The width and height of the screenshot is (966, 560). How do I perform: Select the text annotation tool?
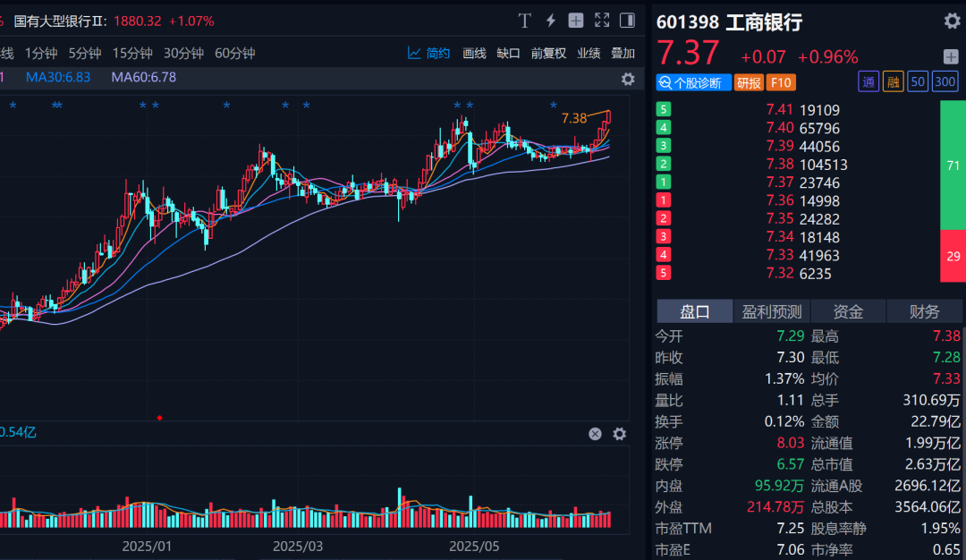[525, 20]
